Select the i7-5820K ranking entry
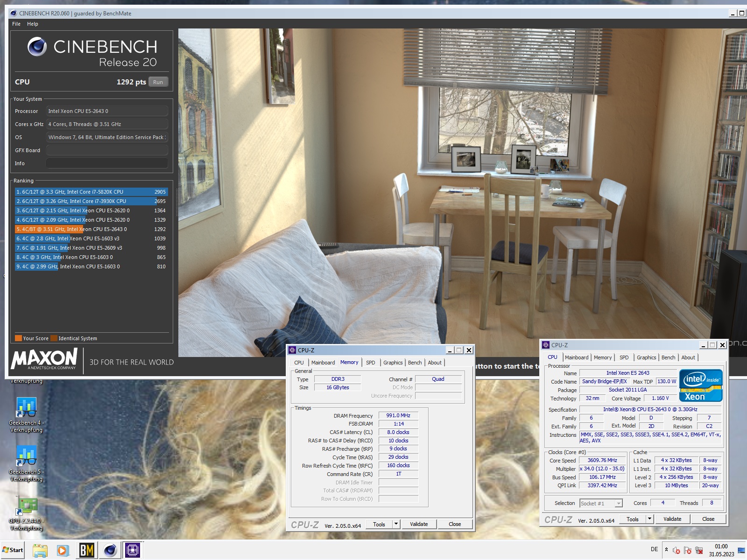Image resolution: width=747 pixels, height=560 pixels. [x=91, y=192]
